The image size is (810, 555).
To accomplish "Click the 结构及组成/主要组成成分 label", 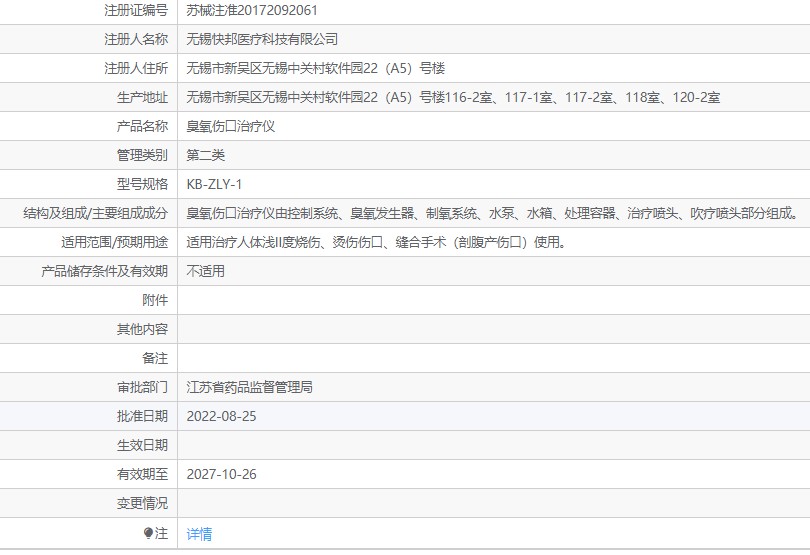I will coord(96,213).
